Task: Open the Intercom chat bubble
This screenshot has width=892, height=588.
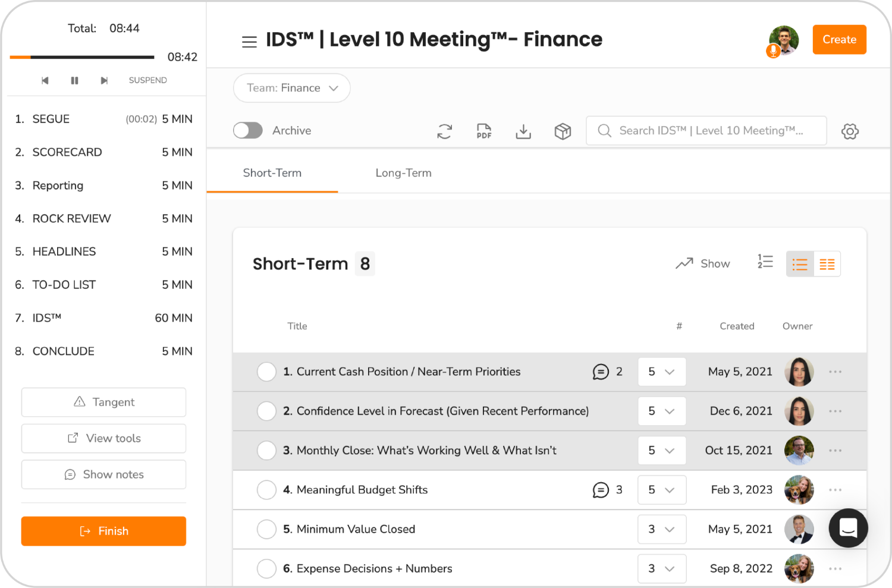Action: click(x=848, y=528)
